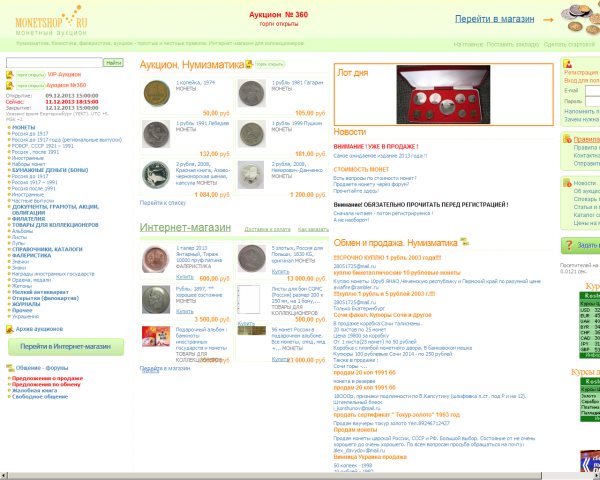Click the user icon above Регистрация
The image size is (600, 480).
pos(568,64)
